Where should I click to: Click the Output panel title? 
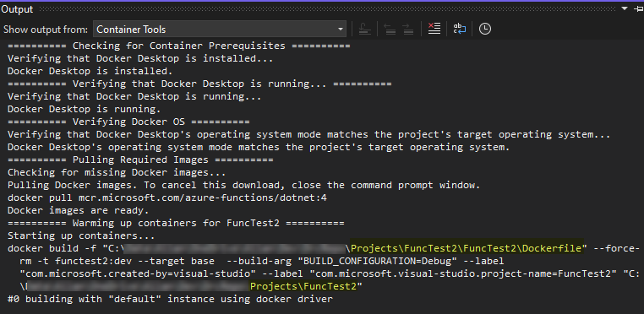pos(17,9)
